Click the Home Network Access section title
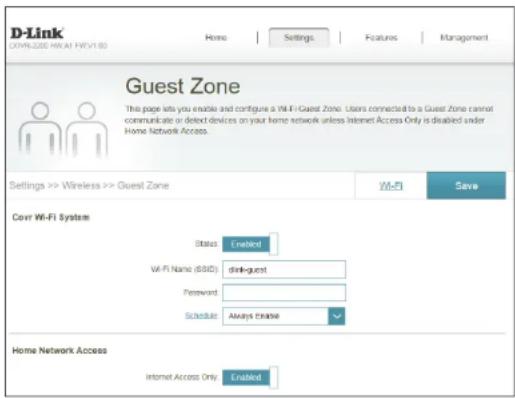This screenshot has height=398, width=515. pyautogui.click(x=59, y=350)
